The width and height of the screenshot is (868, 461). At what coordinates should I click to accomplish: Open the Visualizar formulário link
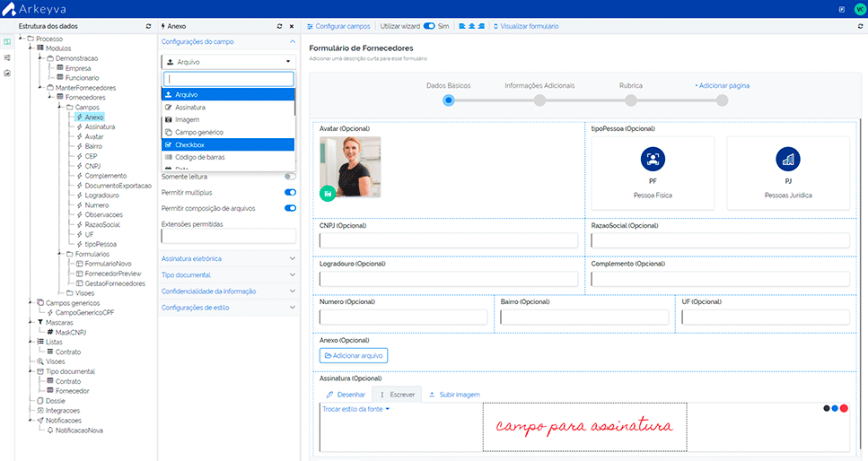(528, 27)
